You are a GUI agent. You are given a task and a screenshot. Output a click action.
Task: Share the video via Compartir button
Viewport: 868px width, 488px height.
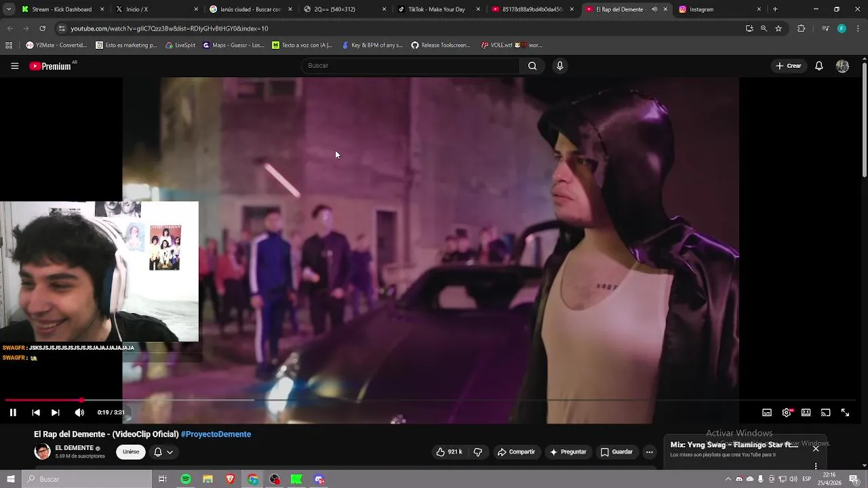(x=516, y=452)
